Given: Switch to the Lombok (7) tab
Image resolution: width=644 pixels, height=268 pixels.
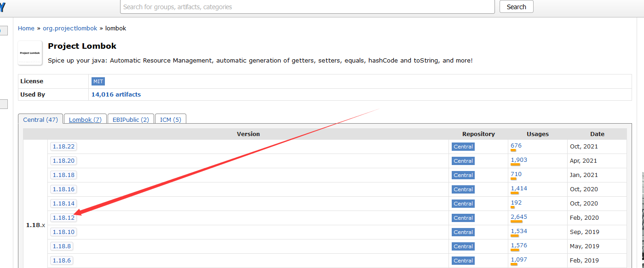Looking at the screenshot, I should [x=85, y=120].
